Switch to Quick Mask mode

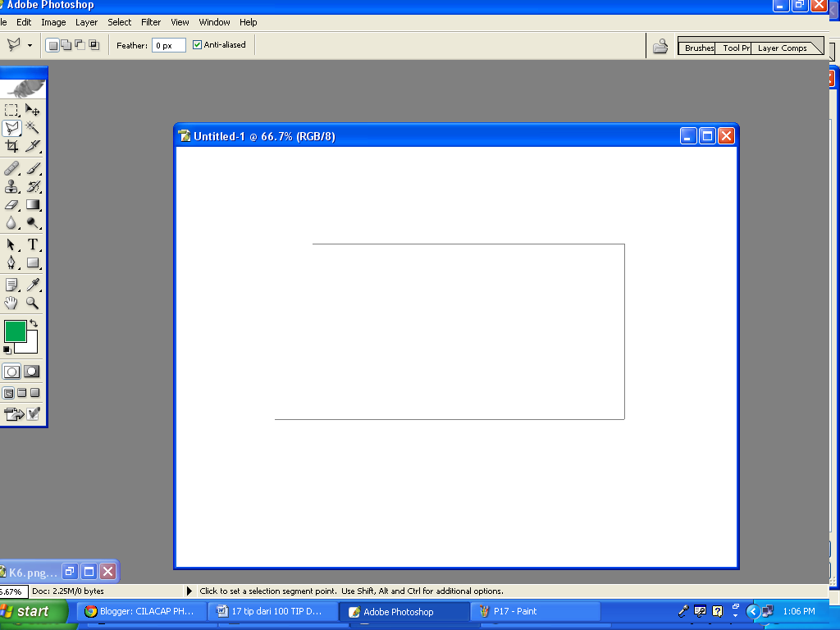coord(31,371)
